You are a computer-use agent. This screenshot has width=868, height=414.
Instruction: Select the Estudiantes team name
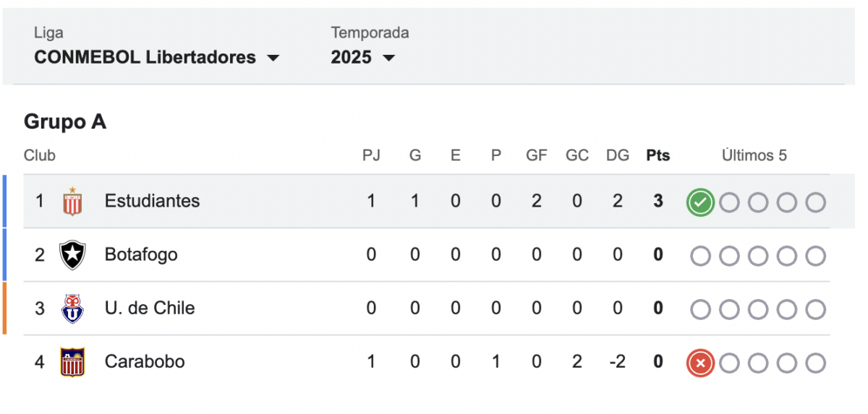152,201
